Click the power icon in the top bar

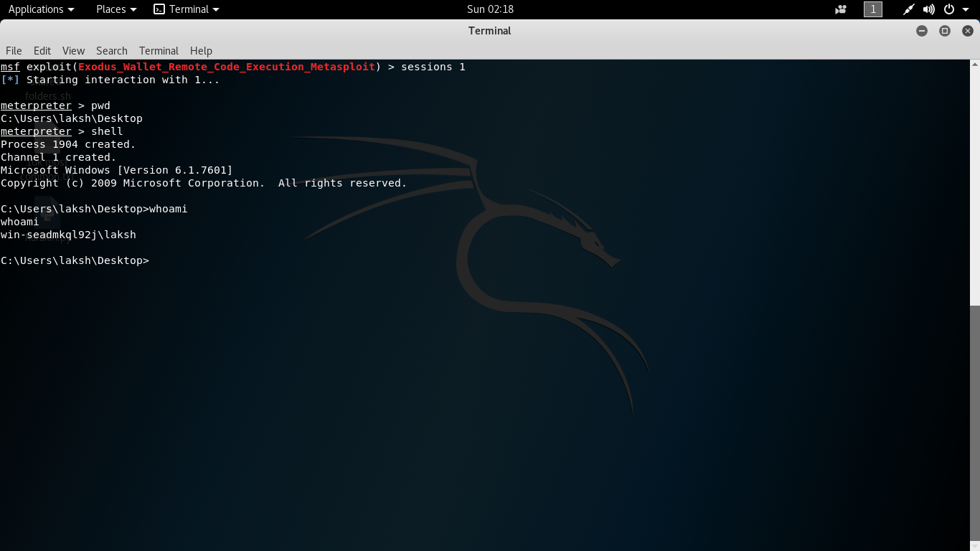pyautogui.click(x=949, y=9)
